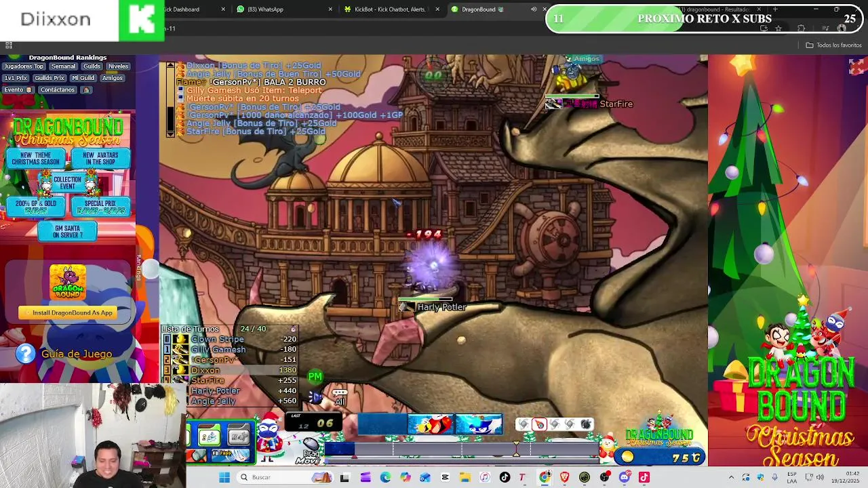
Task: Open New Theme Christmas Season banner
Action: pyautogui.click(x=36, y=159)
